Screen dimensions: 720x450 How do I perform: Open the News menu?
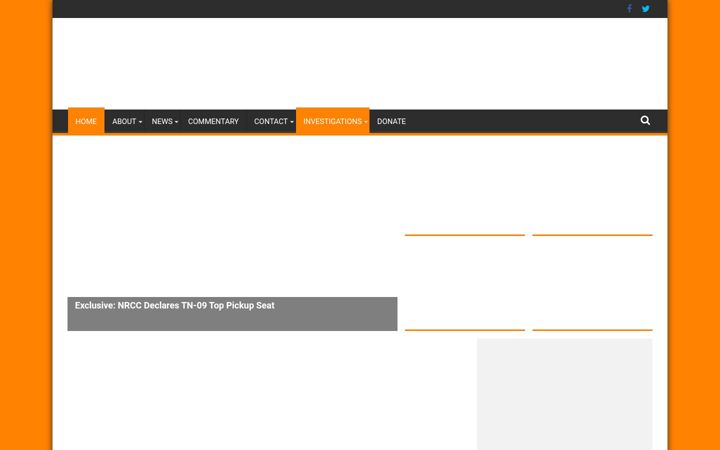tap(162, 121)
